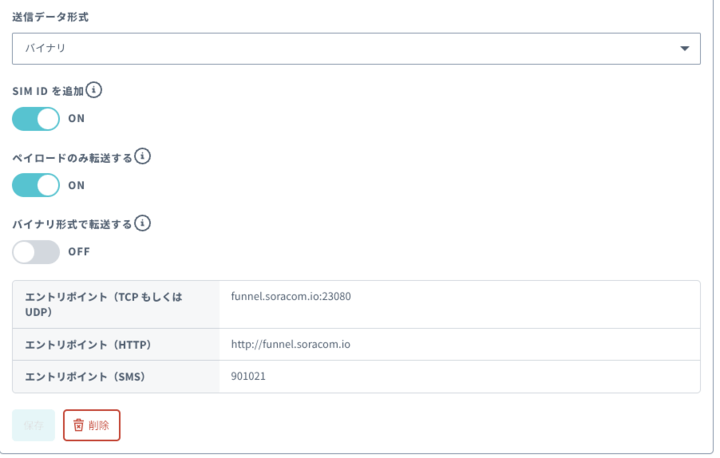
Task: Click the OFF label of バイナリ形式で転送する
Action: tap(79, 252)
